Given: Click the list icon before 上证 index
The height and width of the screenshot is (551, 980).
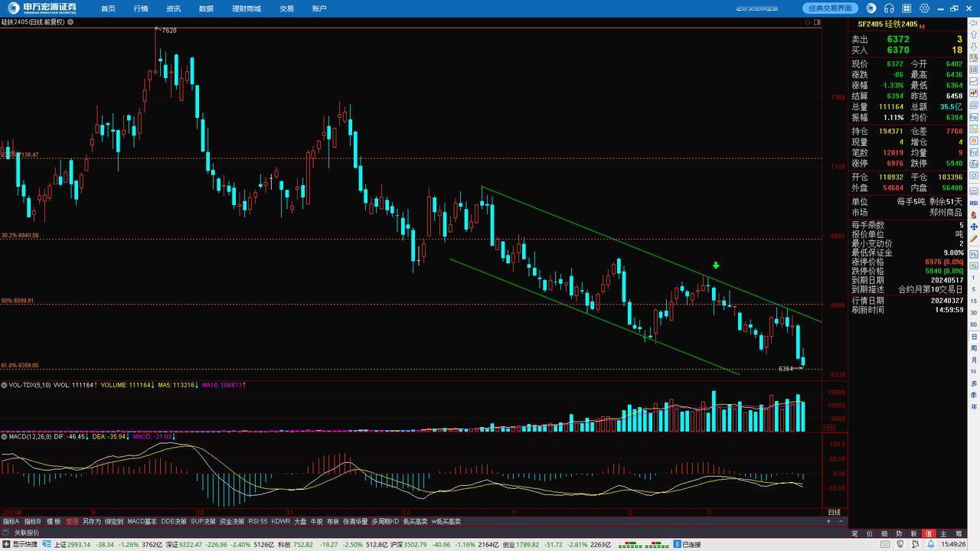Looking at the screenshot, I should click(47, 544).
